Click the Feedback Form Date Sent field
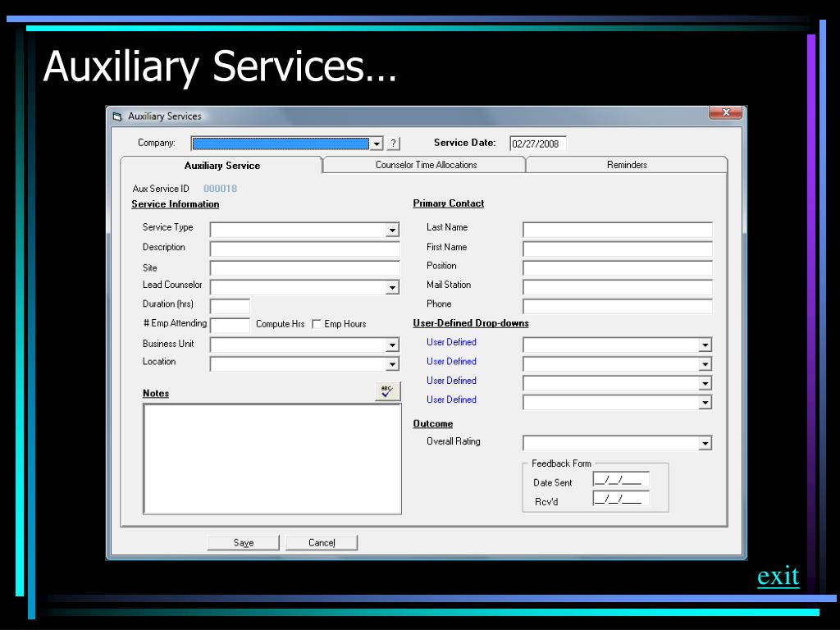Viewport: 840px width, 630px height. [621, 479]
